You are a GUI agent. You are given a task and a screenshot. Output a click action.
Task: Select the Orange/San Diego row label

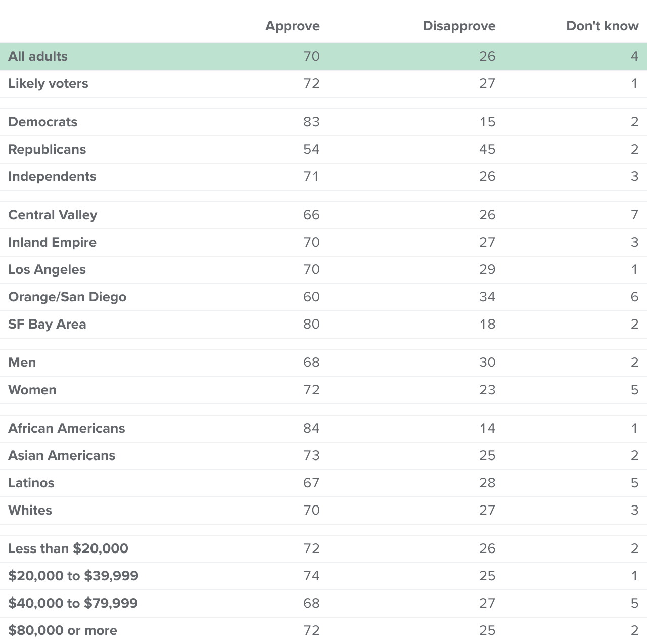tap(67, 297)
